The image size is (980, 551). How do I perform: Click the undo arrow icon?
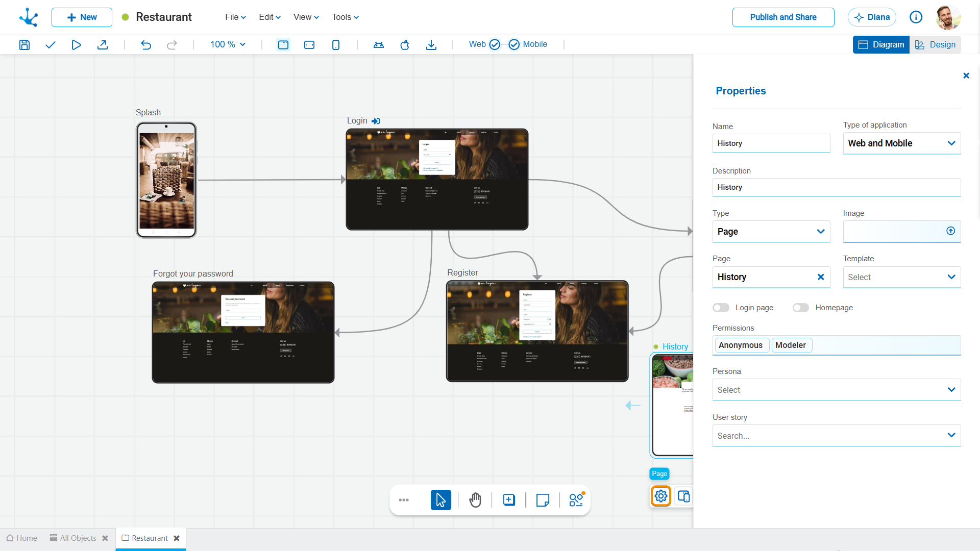coord(146,45)
